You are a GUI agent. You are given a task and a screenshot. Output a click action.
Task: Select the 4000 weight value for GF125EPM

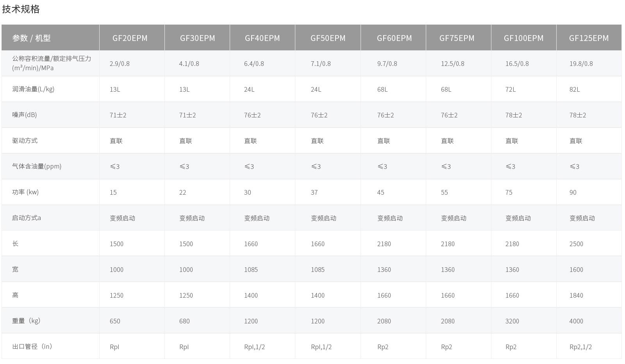coord(576,321)
